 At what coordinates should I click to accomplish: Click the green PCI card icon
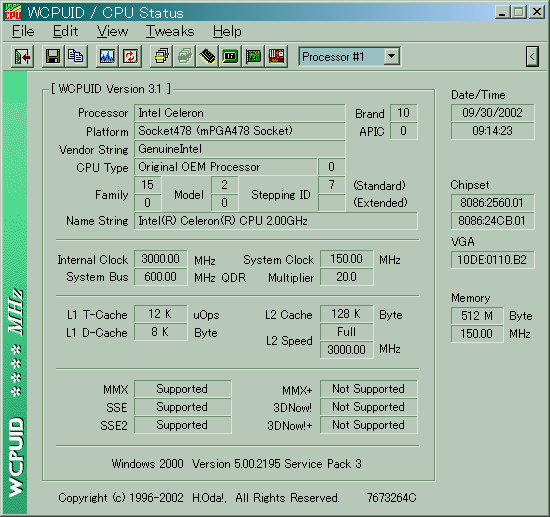click(x=253, y=56)
